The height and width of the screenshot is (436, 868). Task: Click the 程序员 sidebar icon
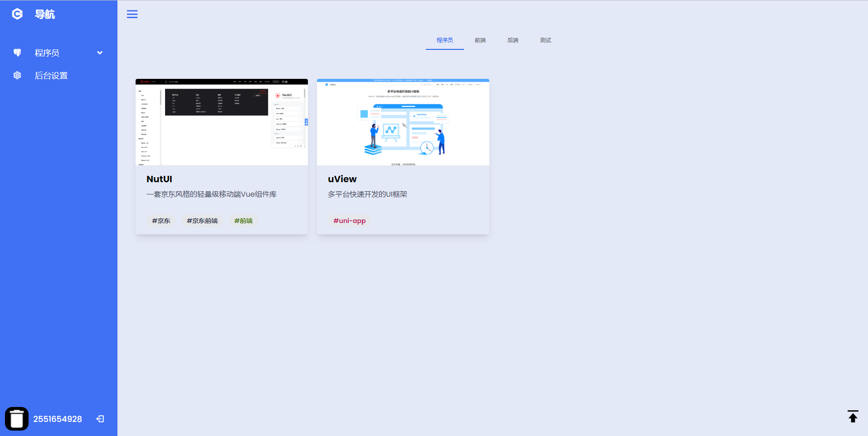point(17,53)
